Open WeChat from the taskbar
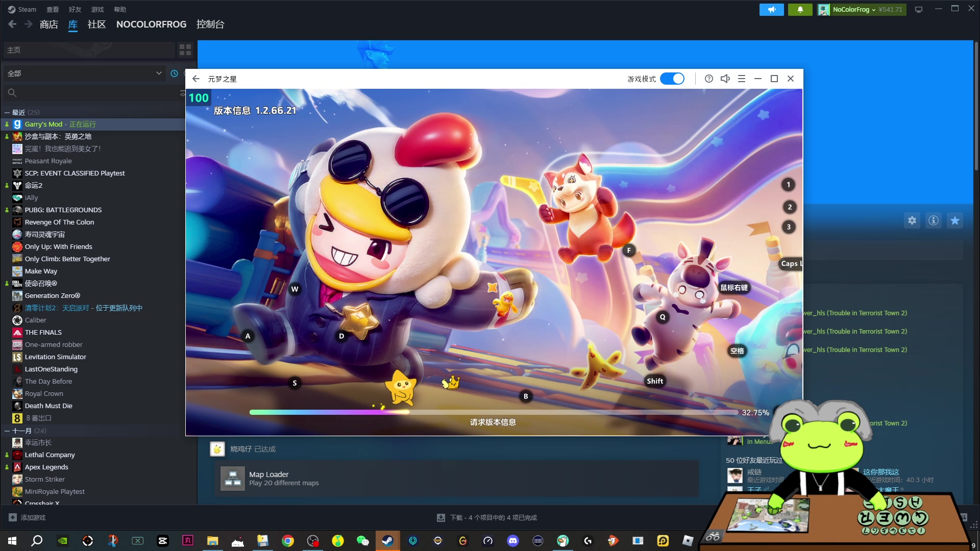Image resolution: width=980 pixels, height=551 pixels. (x=362, y=540)
